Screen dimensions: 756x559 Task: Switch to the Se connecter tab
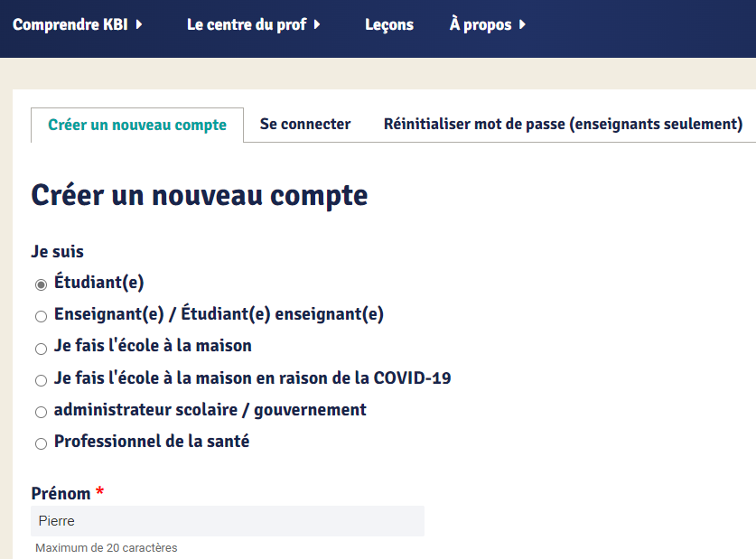(x=305, y=124)
